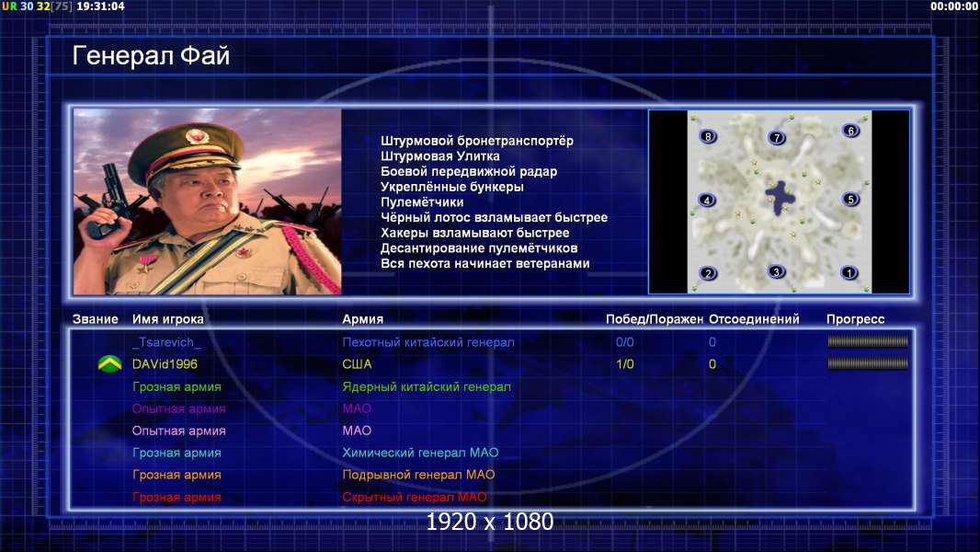Viewport: 980px width, 552px height.
Task: Click 'Штурмовой бронетранспортёр' feature line
Action: [x=477, y=141]
